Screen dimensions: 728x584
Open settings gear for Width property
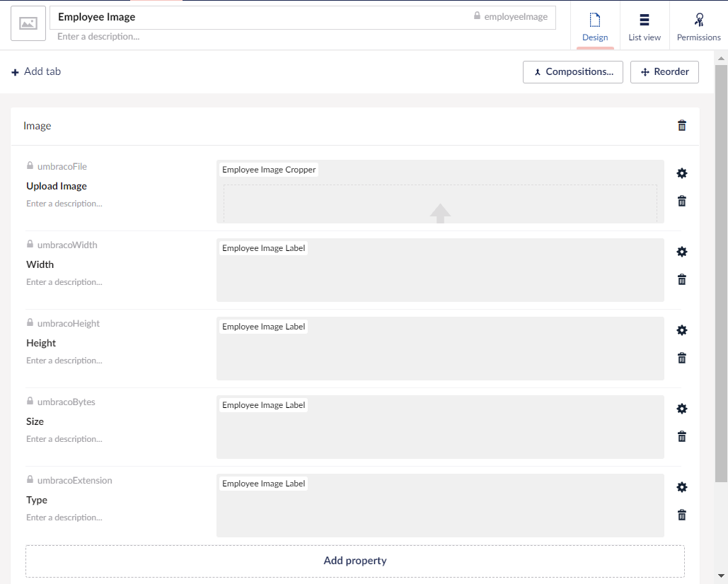pos(681,252)
